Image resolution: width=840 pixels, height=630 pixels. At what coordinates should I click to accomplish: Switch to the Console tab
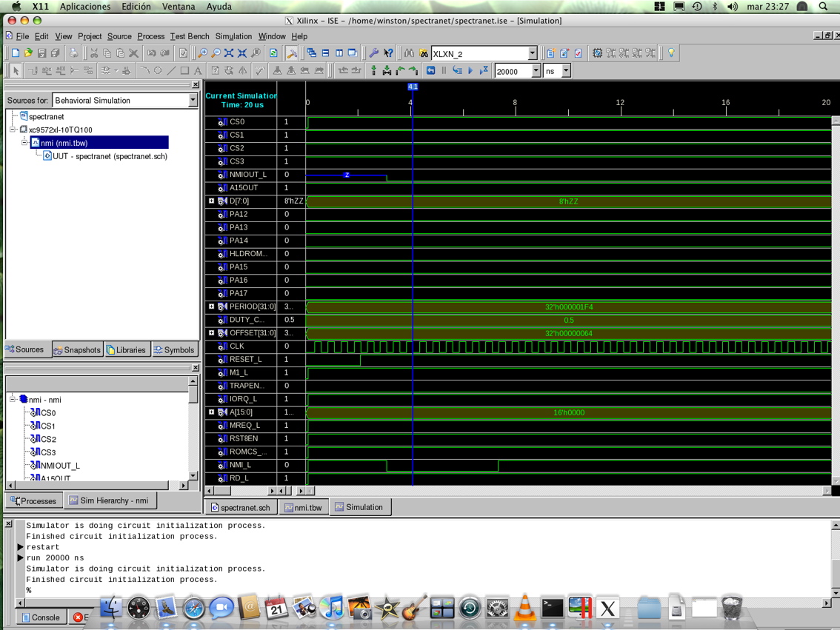(41, 617)
